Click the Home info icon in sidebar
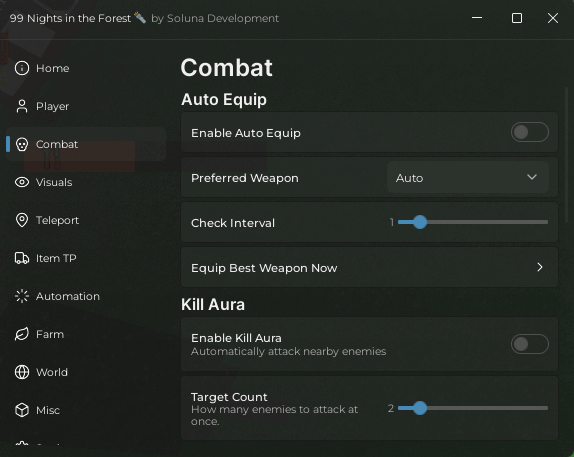574x457 pixels. pos(22,68)
